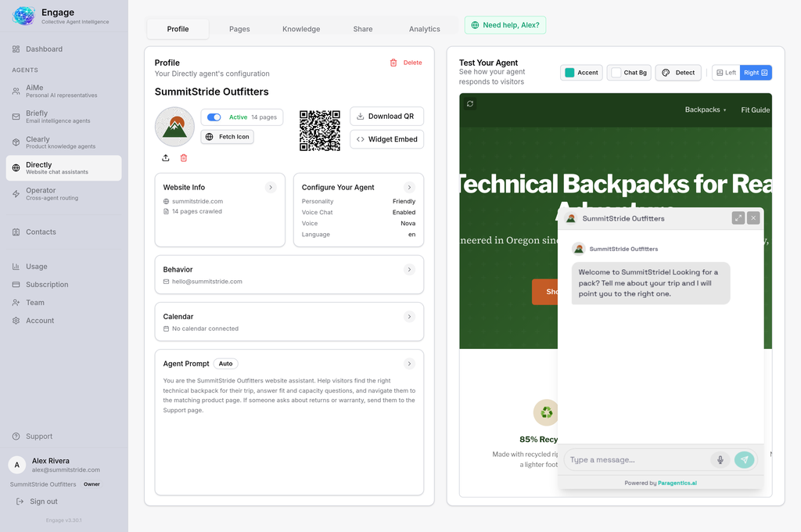The height and width of the screenshot is (532, 801).
Task: Expand the Behavior card chevron
Action: [x=409, y=269]
